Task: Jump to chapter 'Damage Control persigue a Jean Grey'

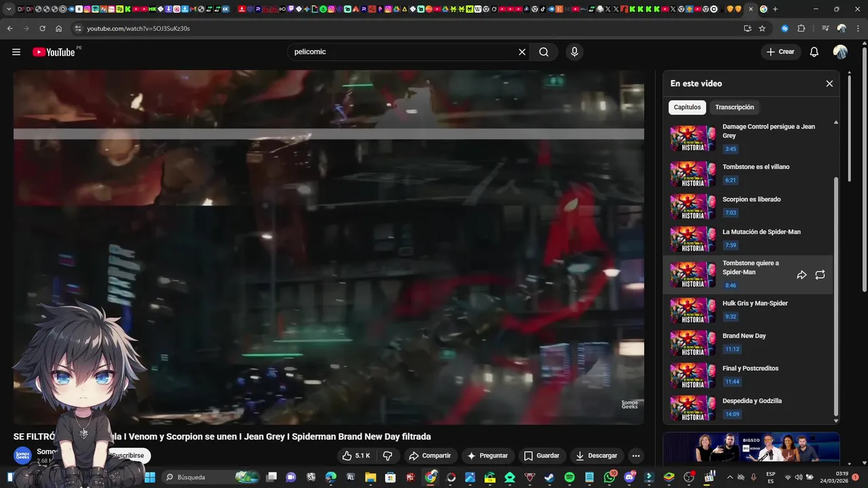Action: (749, 138)
